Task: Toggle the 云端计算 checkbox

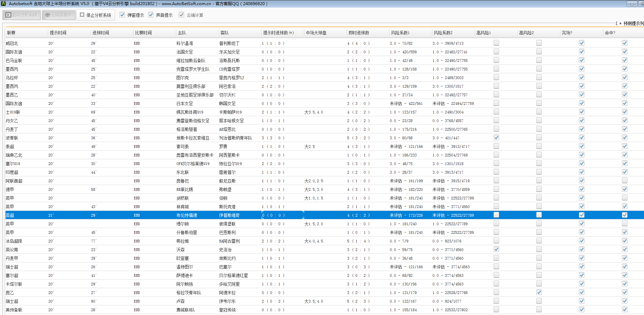Action: coord(181,15)
